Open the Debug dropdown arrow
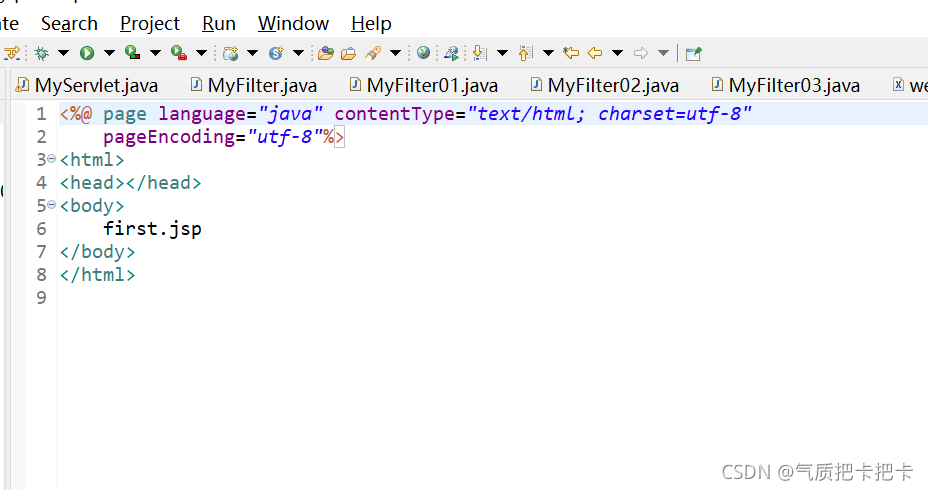Screen dimensions: 928x490 point(63,53)
